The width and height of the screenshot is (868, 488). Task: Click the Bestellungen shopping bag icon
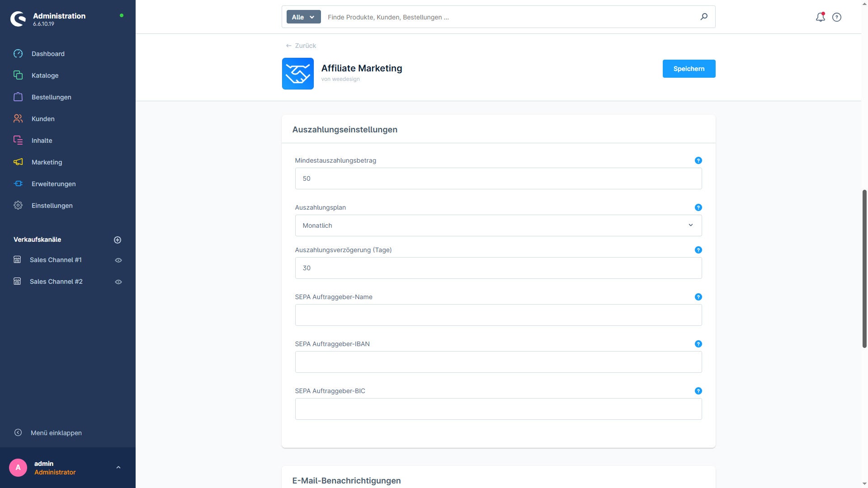18,97
